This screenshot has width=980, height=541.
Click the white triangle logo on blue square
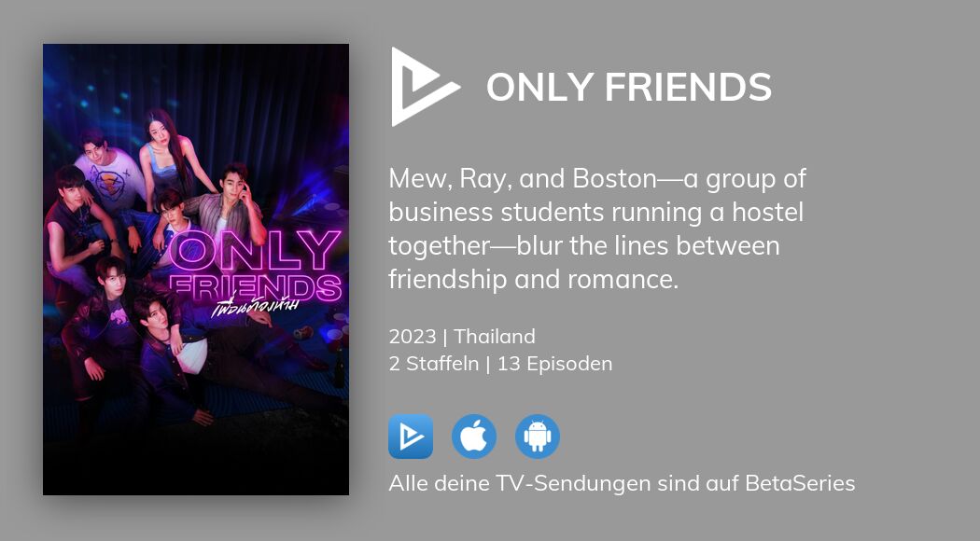(411, 436)
